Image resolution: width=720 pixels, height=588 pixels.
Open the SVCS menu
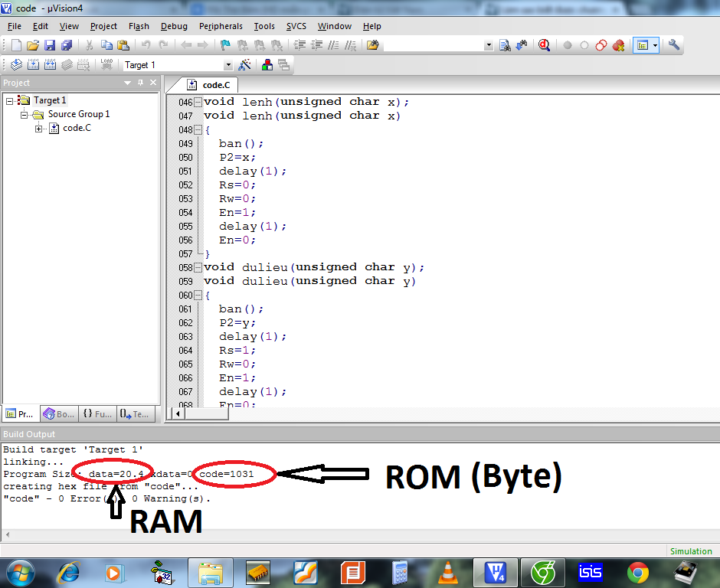(296, 26)
